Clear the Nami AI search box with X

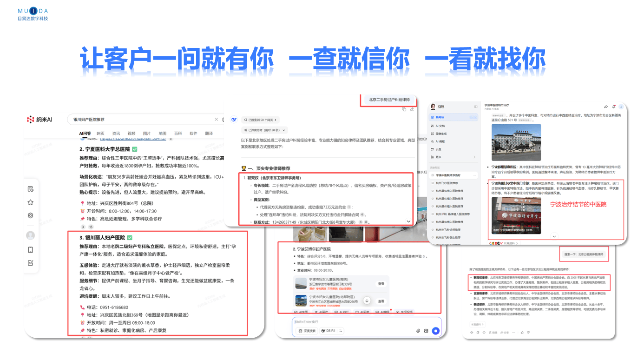click(216, 120)
